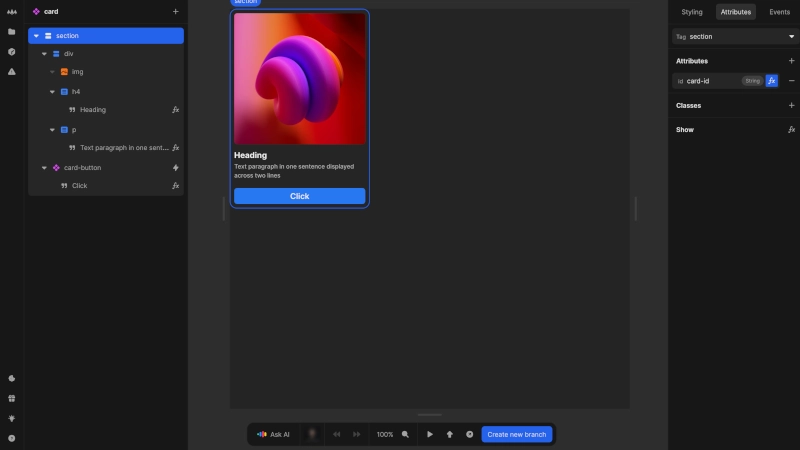Click the 100% zoom level value

click(x=385, y=434)
